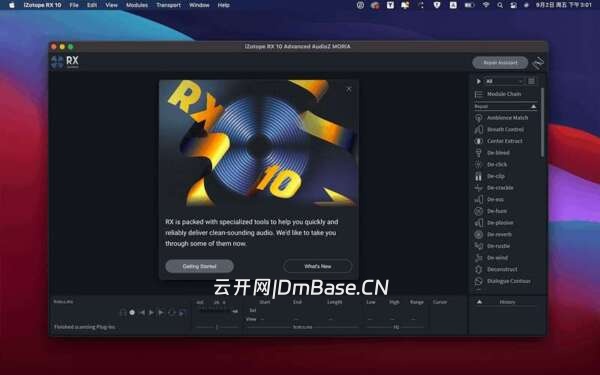Click the End column header
This screenshot has height=375, width=600.
click(297, 302)
